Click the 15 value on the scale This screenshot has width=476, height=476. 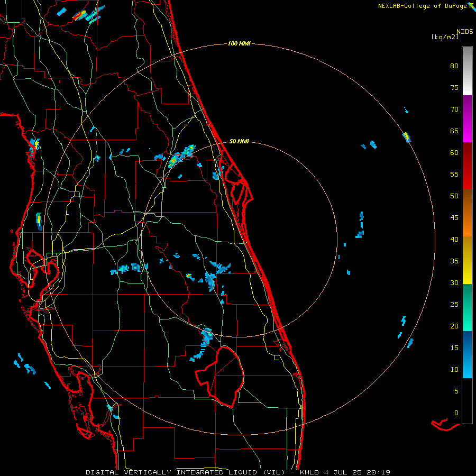[x=454, y=348]
